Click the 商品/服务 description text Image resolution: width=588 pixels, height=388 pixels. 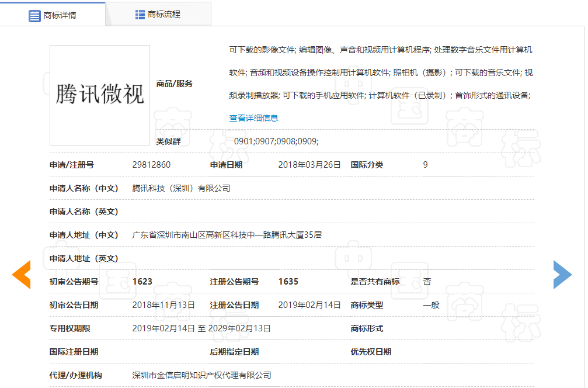[x=381, y=73]
